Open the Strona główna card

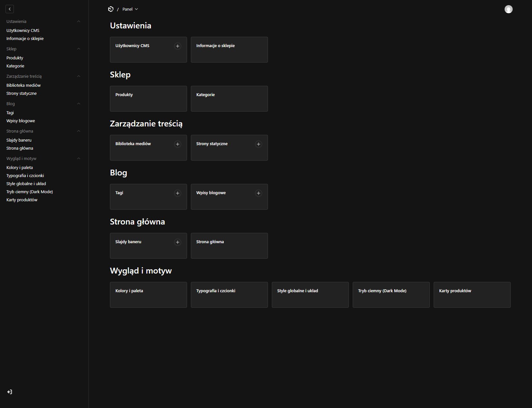click(229, 246)
